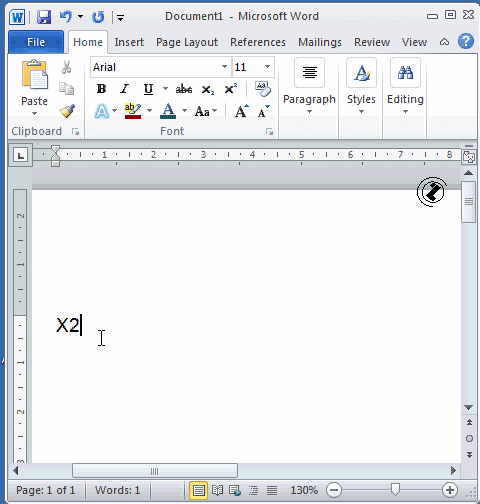
Task: Open the Paragraph group button
Action: [309, 87]
